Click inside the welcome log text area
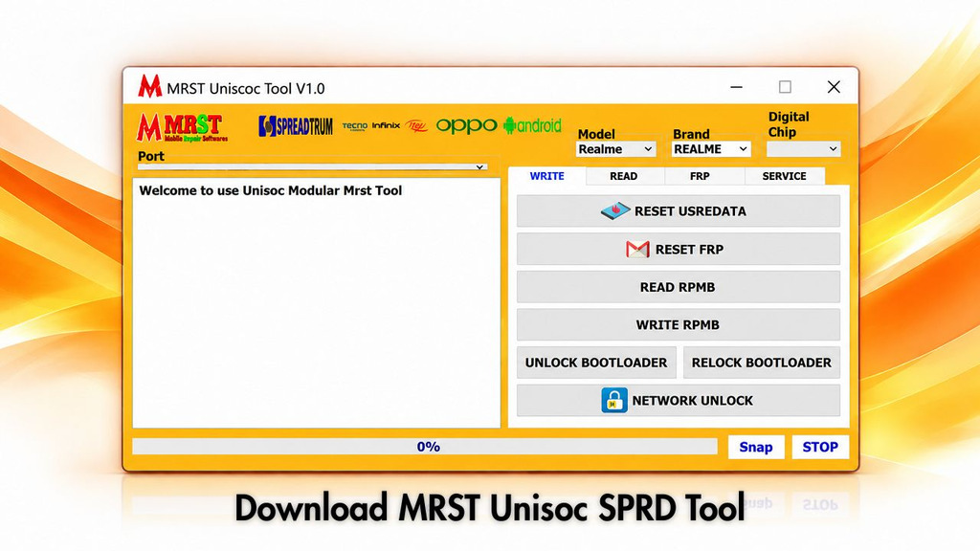 (316, 303)
